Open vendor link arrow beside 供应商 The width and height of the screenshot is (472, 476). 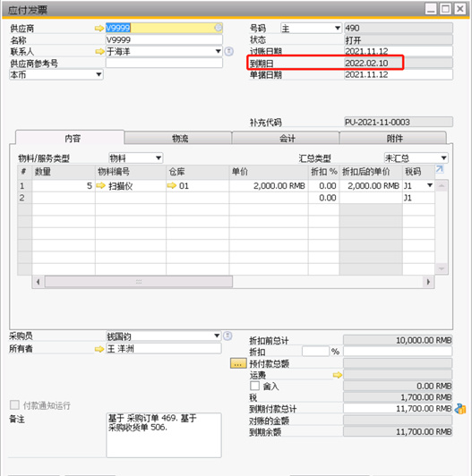tap(99, 29)
